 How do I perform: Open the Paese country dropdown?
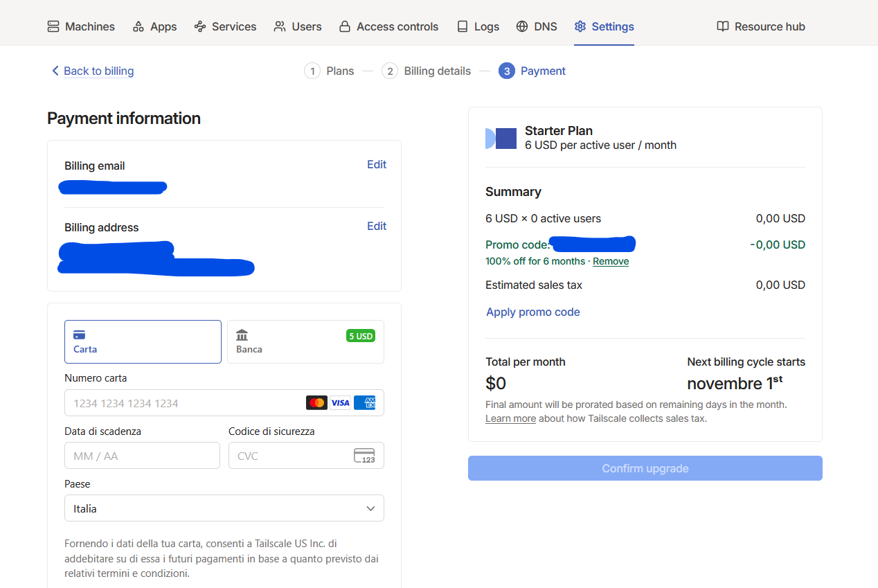pyautogui.click(x=224, y=508)
